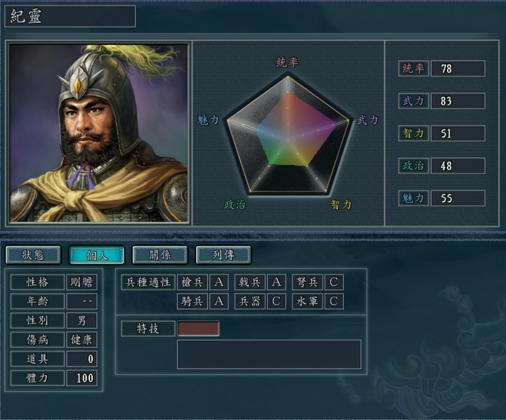This screenshot has width=506, height=420.
Task: Click the portrait of 紀靈
Action: click(99, 133)
